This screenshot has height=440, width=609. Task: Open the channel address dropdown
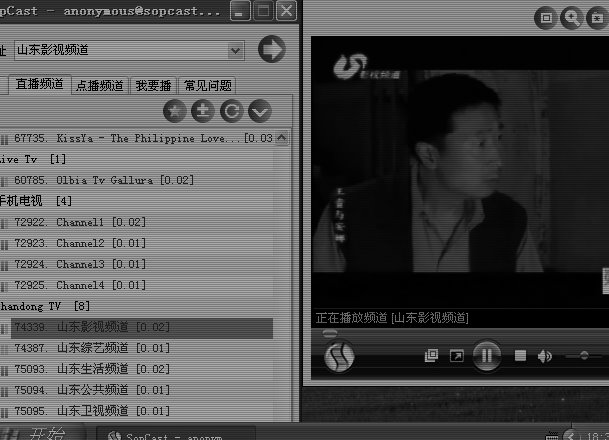click(235, 50)
